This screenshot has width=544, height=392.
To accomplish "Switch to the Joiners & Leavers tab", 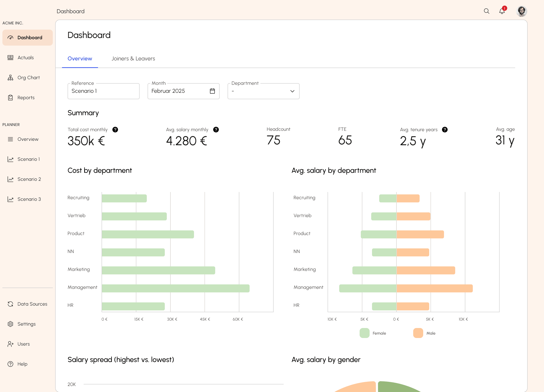I will pos(133,58).
